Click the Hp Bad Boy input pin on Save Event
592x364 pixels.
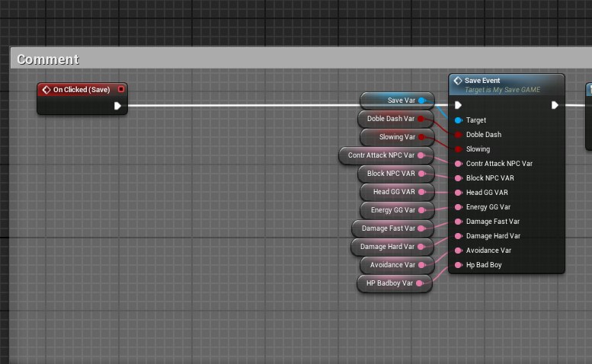(x=458, y=265)
